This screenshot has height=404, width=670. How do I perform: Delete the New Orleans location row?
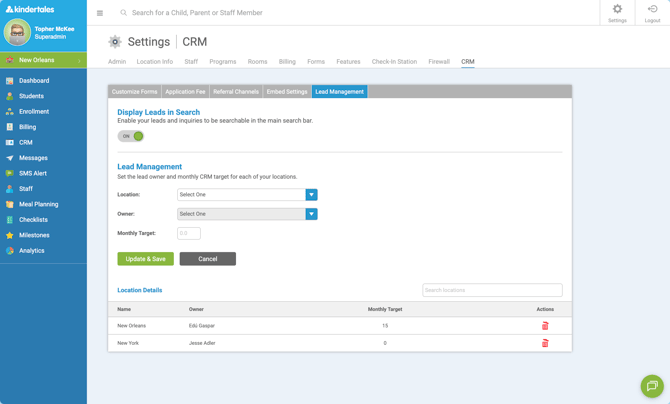(x=545, y=326)
